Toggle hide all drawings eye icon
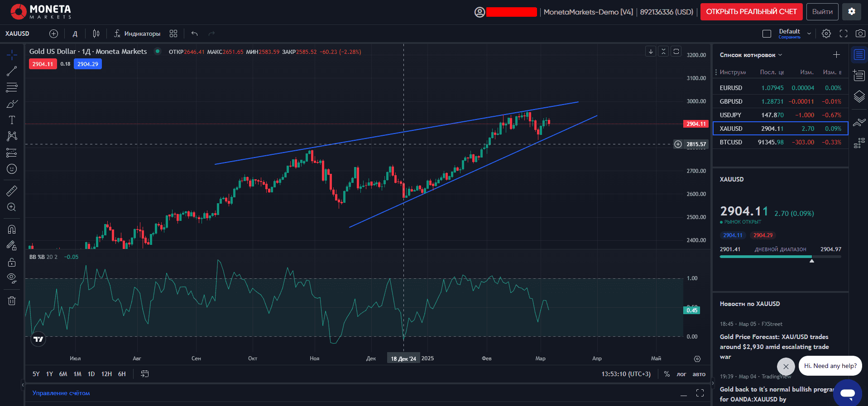 12,278
